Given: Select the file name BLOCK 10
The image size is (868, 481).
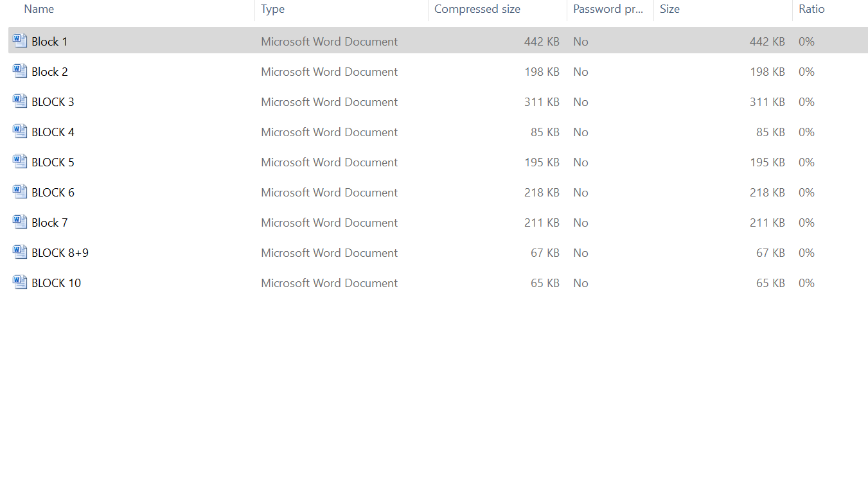Looking at the screenshot, I should tap(56, 283).
